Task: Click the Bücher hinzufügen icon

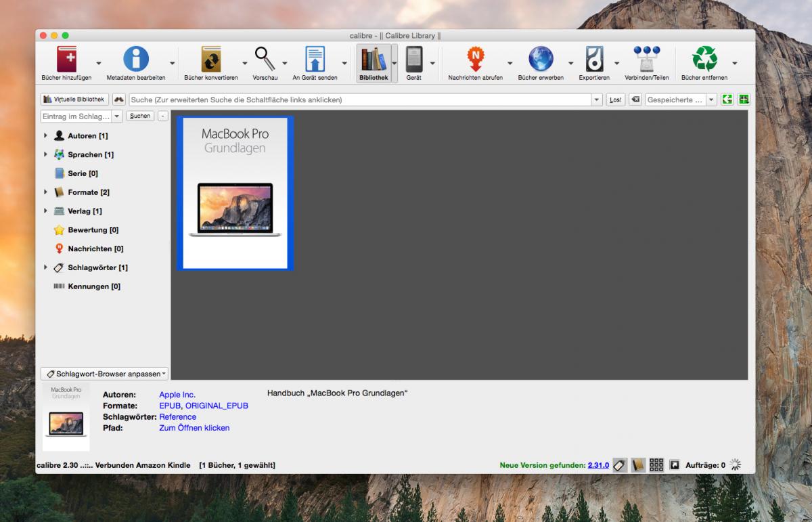Action: coord(67,60)
